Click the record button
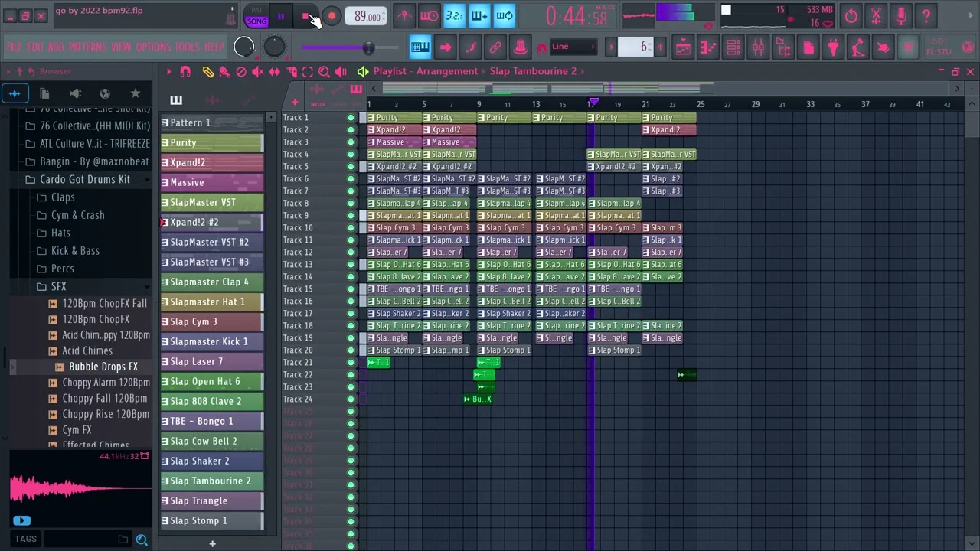 pyautogui.click(x=332, y=16)
